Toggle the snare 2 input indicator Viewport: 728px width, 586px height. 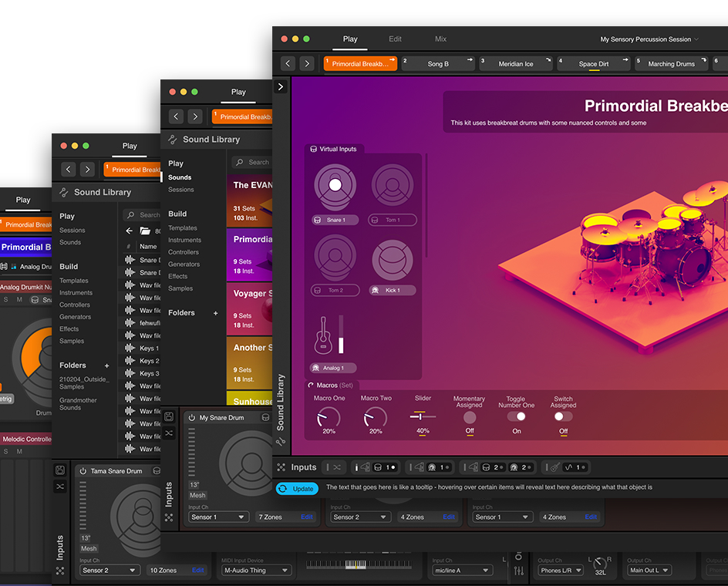[x=493, y=467]
